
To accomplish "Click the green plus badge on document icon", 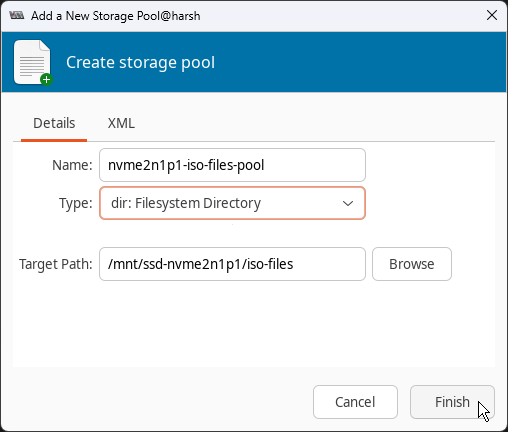I will point(46,79).
